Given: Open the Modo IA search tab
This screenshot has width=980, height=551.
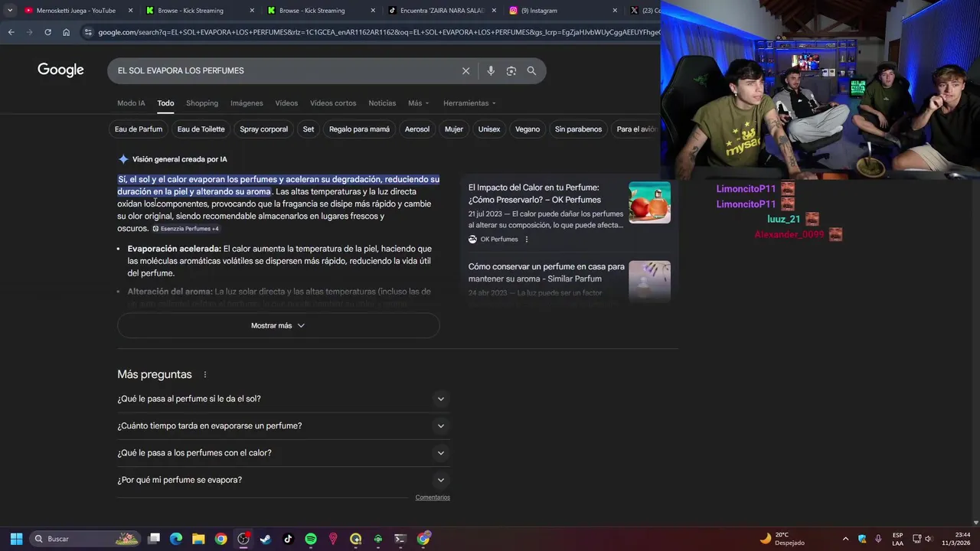Looking at the screenshot, I should coord(131,103).
